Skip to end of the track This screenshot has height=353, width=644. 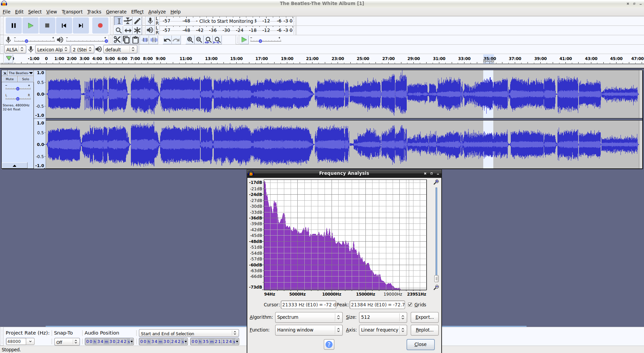(81, 26)
